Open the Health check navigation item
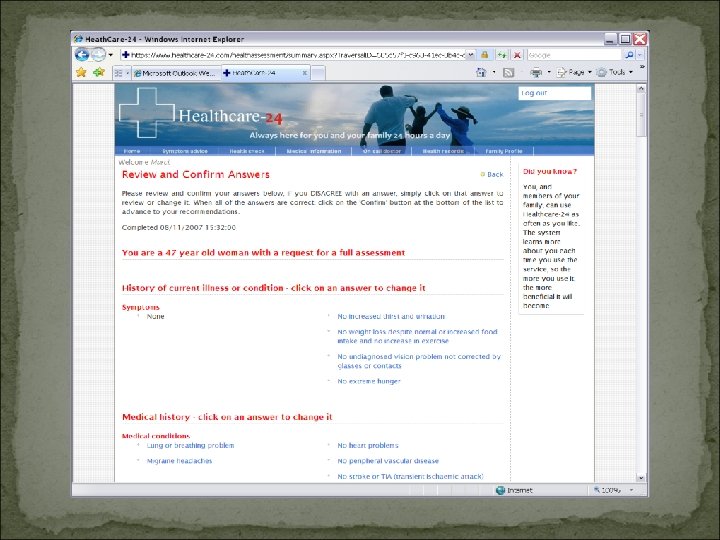 (x=247, y=151)
